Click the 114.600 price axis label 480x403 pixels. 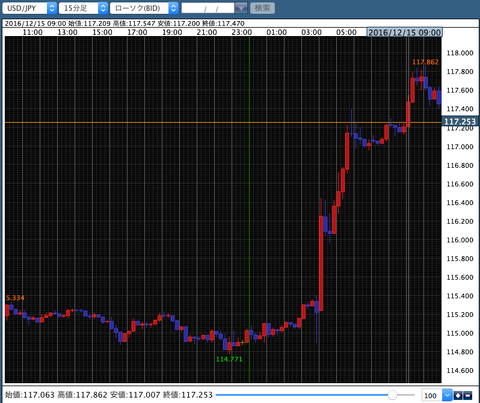pyautogui.click(x=460, y=371)
